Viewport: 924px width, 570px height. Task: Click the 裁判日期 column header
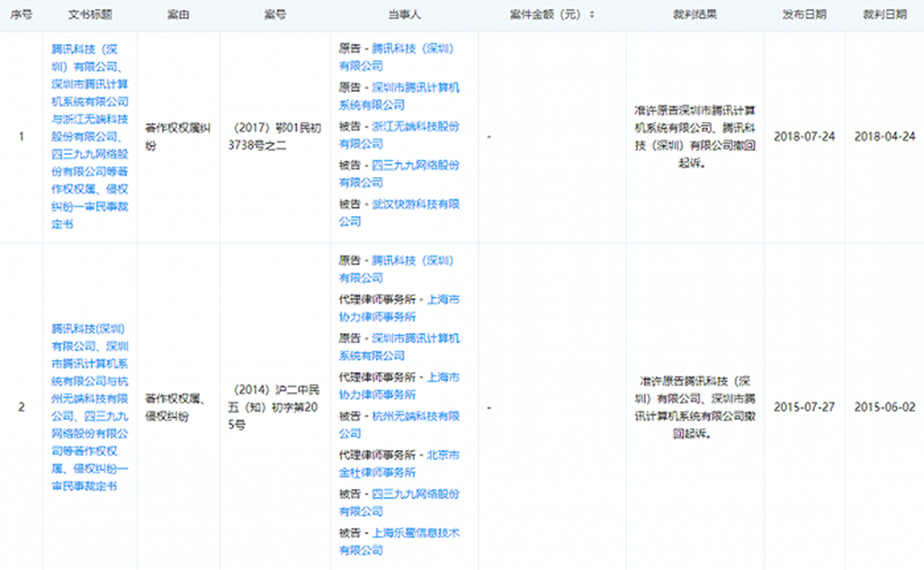(x=884, y=15)
